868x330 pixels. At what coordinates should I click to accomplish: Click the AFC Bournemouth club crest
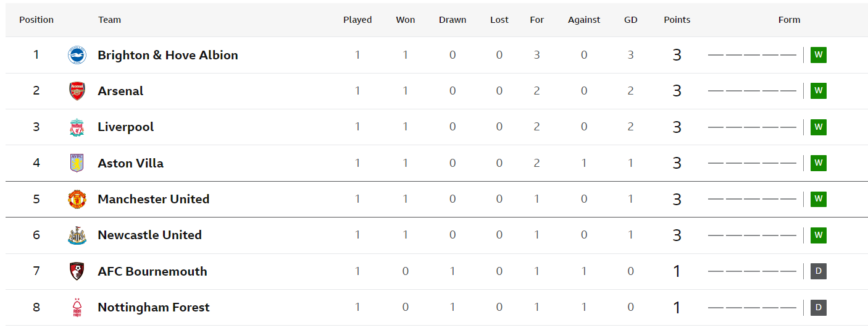pos(77,271)
